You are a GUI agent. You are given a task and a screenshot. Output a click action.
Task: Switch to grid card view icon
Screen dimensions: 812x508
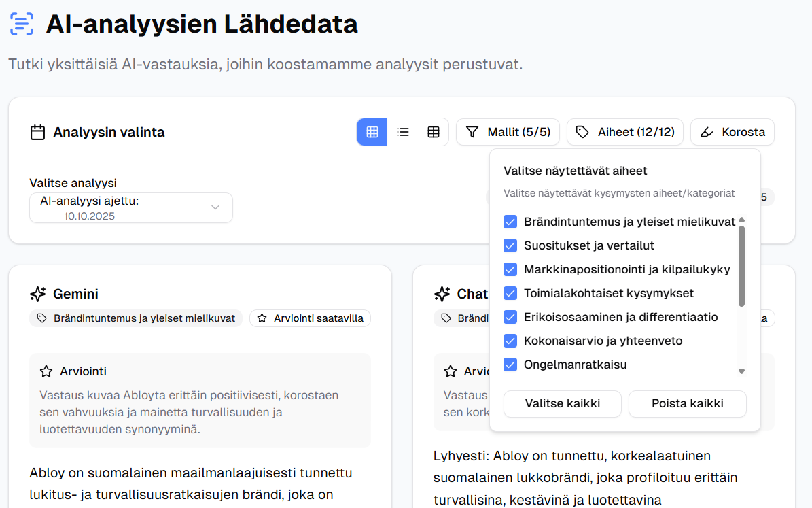point(372,132)
